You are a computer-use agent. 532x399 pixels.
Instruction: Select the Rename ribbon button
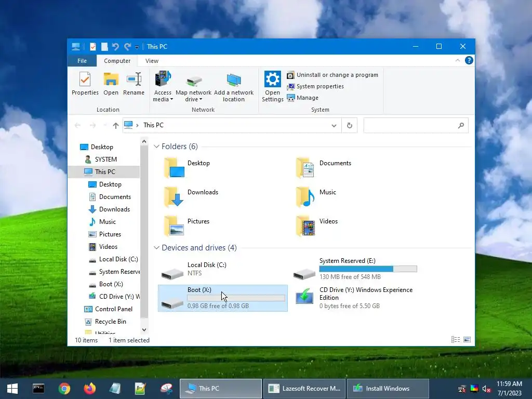(134, 84)
